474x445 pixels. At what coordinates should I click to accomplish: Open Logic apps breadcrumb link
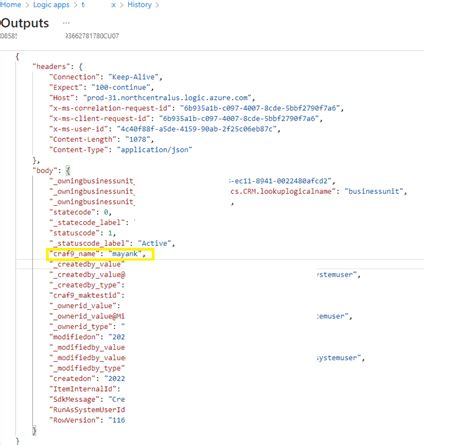[x=51, y=5]
